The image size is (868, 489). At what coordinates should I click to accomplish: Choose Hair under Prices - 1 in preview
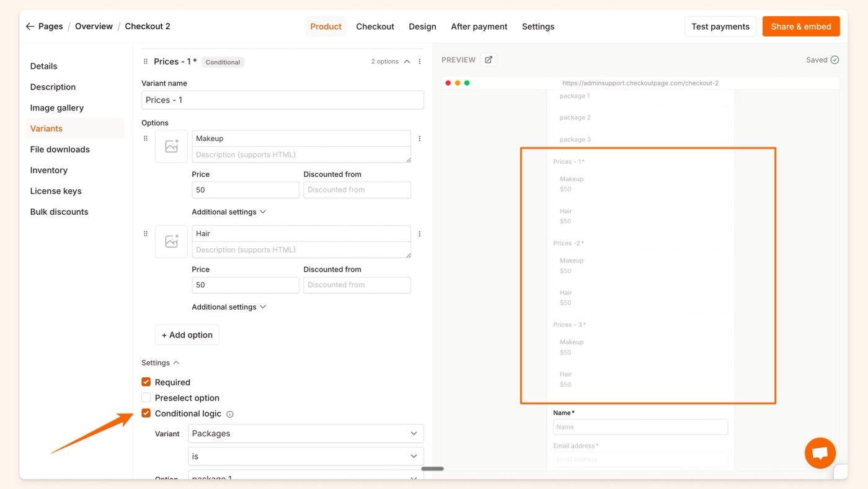pyautogui.click(x=640, y=216)
